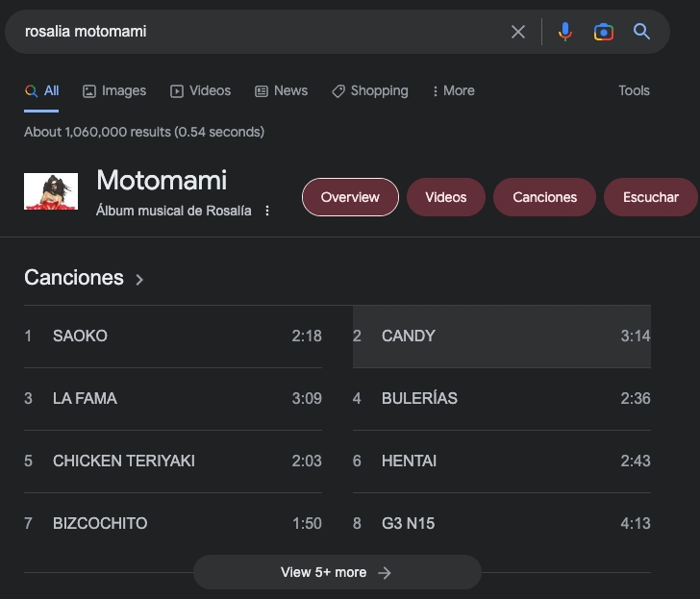This screenshot has height=599, width=700.
Task: Open the News search tab
Action: [281, 91]
